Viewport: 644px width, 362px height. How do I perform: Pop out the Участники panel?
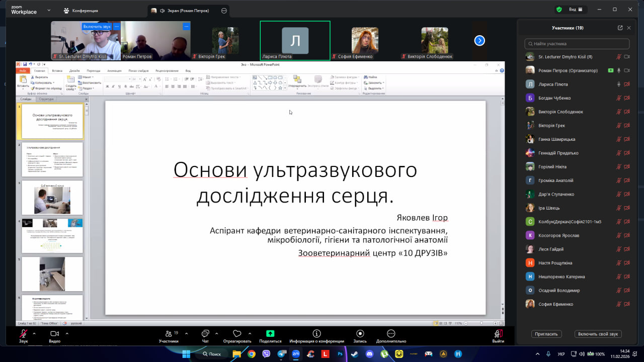point(620,28)
